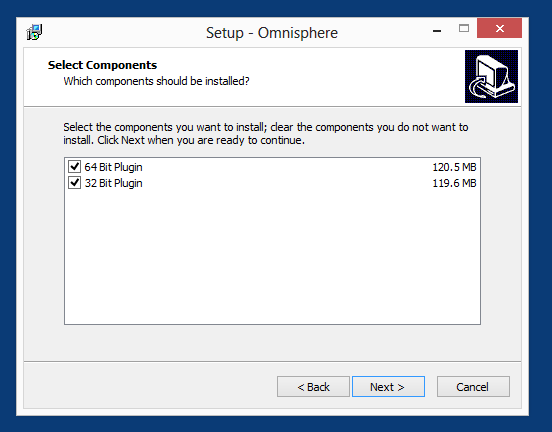Screen dimensions: 552x432
Task: Go back with the < Back button
Action: [x=313, y=387]
